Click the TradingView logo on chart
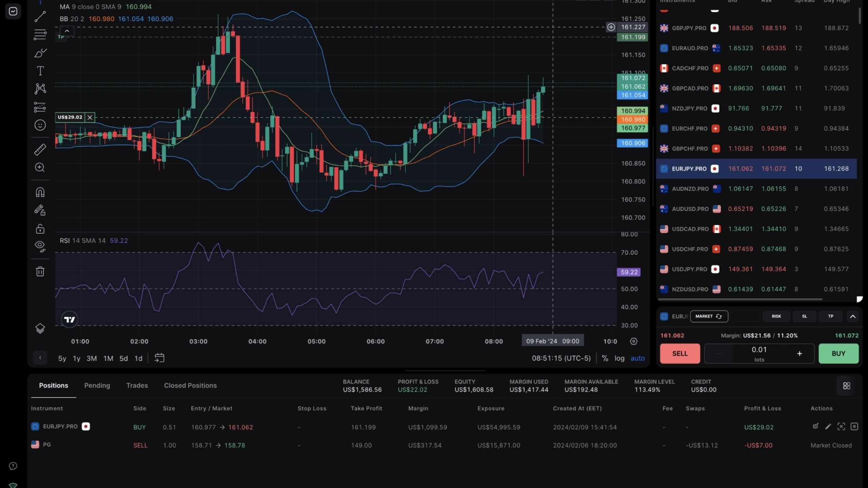Viewport: 868px width, 488px height. point(69,320)
